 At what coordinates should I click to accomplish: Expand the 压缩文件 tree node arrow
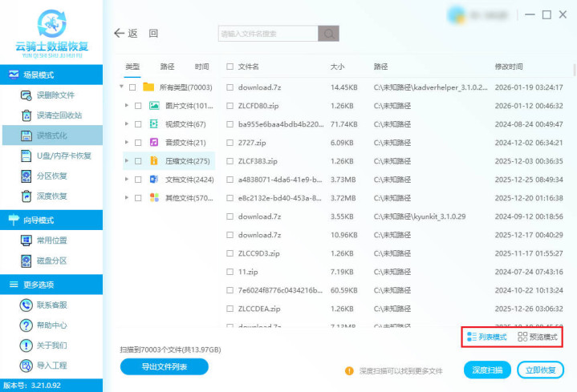click(x=127, y=160)
